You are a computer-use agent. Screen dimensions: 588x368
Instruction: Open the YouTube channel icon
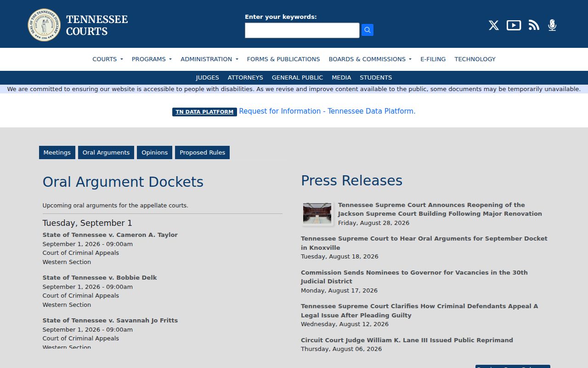point(514,25)
